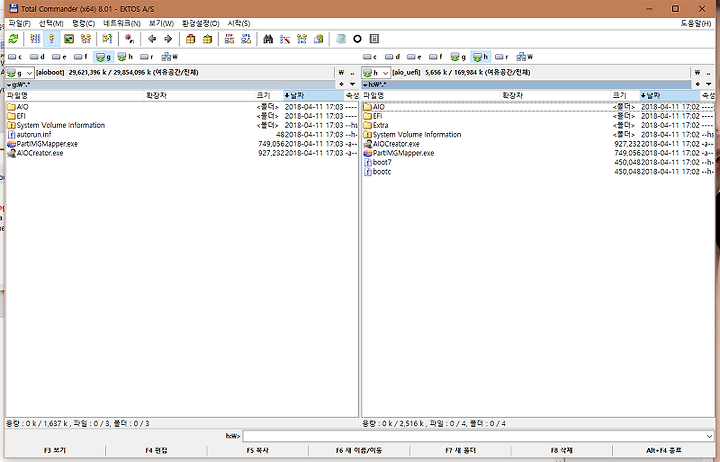Viewport: 720px width, 462px height.
Task: Select drive r in right drive bar
Action: click(x=501, y=57)
